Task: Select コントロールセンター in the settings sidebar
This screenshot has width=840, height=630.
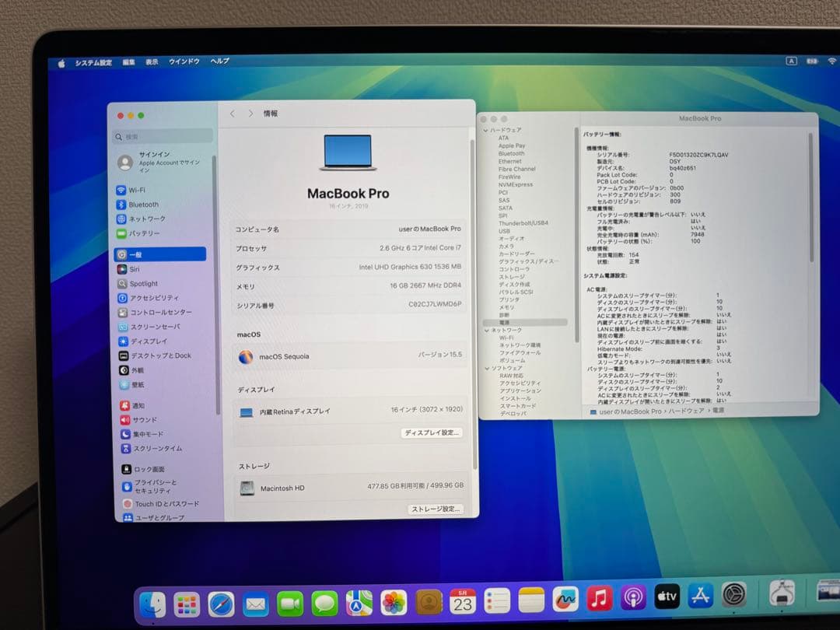Action: click(155, 313)
